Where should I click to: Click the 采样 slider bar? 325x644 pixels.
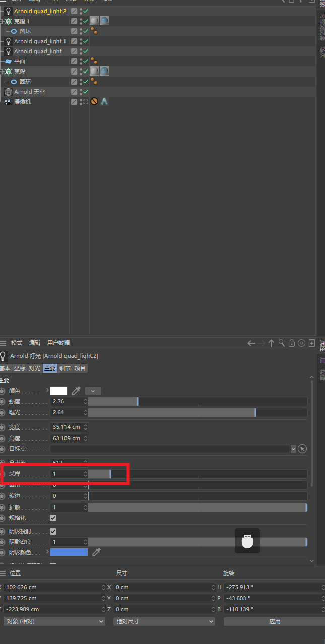(198, 474)
